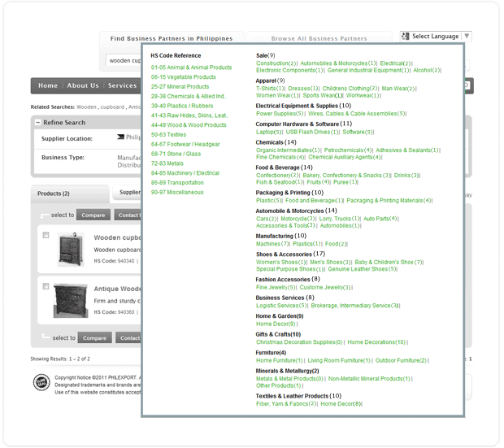Image resolution: width=504 pixels, height=448 pixels.
Task: Click Petrochemicals(4) link
Action: point(348,150)
